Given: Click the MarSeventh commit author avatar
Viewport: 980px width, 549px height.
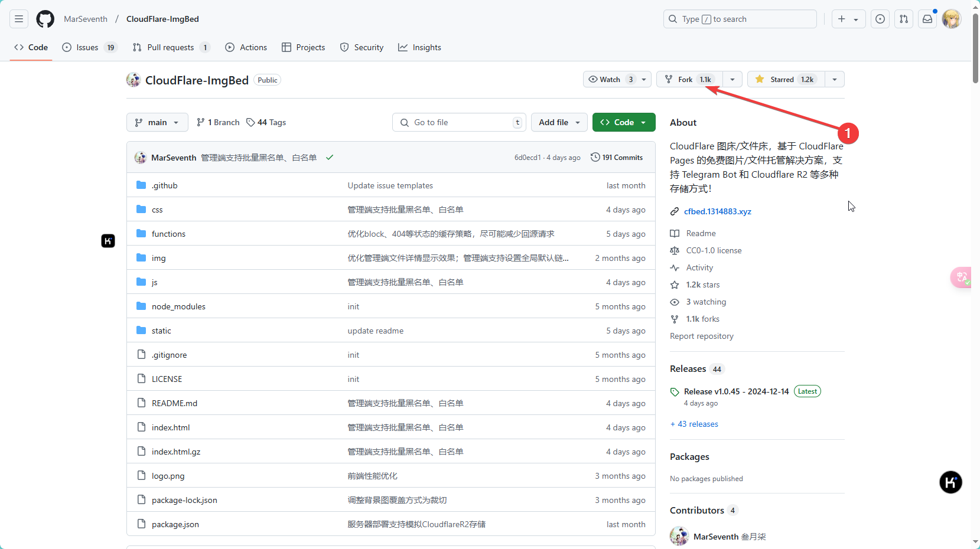Looking at the screenshot, I should 141,158.
